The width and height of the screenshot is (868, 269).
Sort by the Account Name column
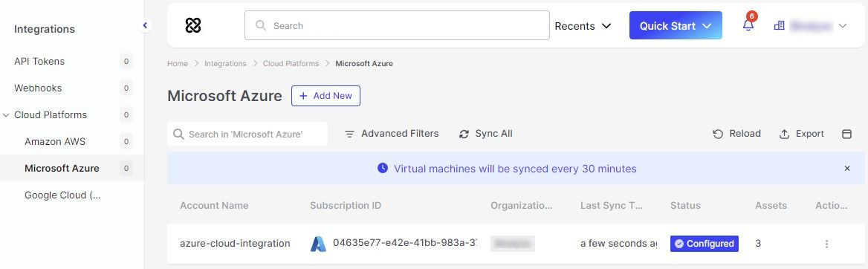(x=214, y=205)
